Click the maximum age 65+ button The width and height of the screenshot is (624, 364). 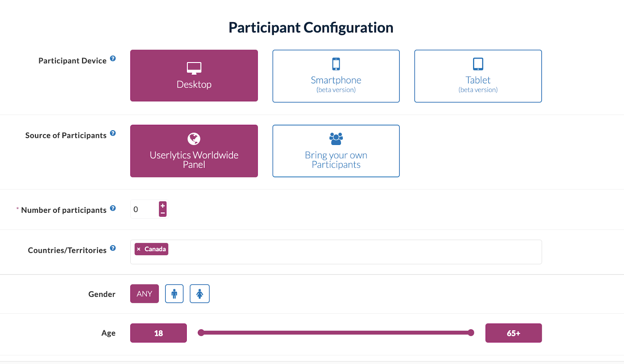pyautogui.click(x=513, y=333)
